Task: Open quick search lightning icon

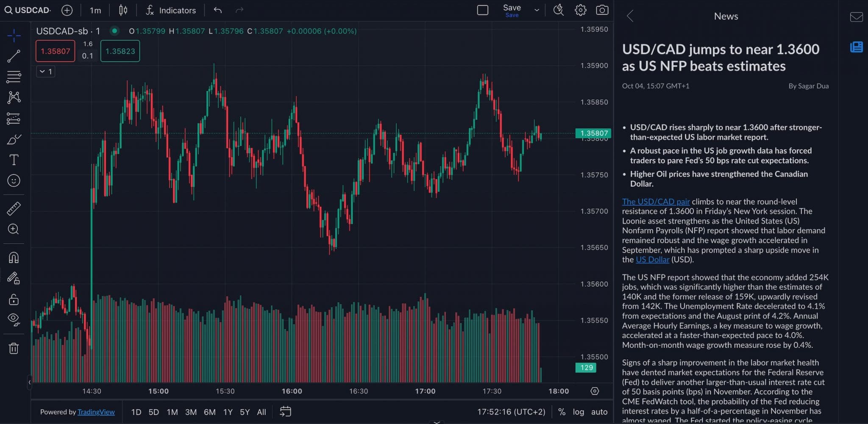Action: [559, 10]
